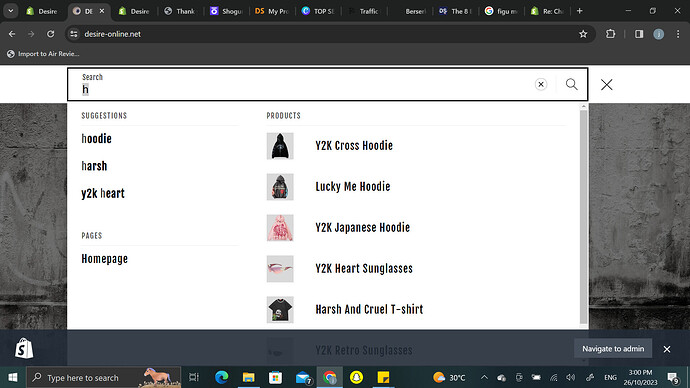Switch to the Shogun tab

pos(226,11)
